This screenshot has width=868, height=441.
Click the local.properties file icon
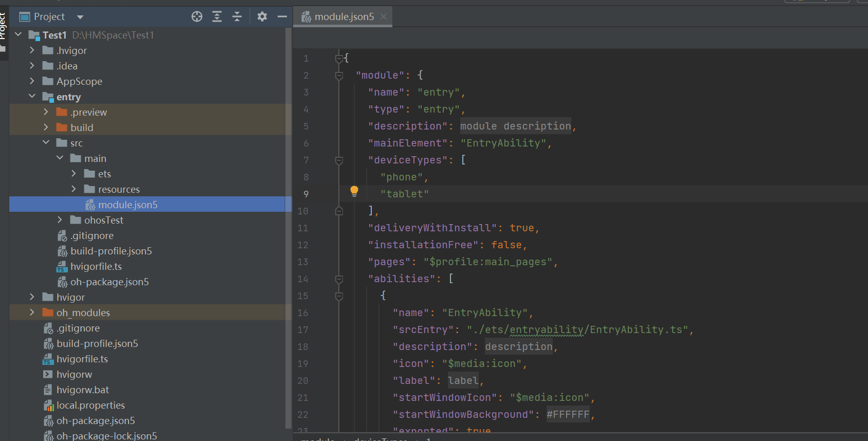[48, 405]
